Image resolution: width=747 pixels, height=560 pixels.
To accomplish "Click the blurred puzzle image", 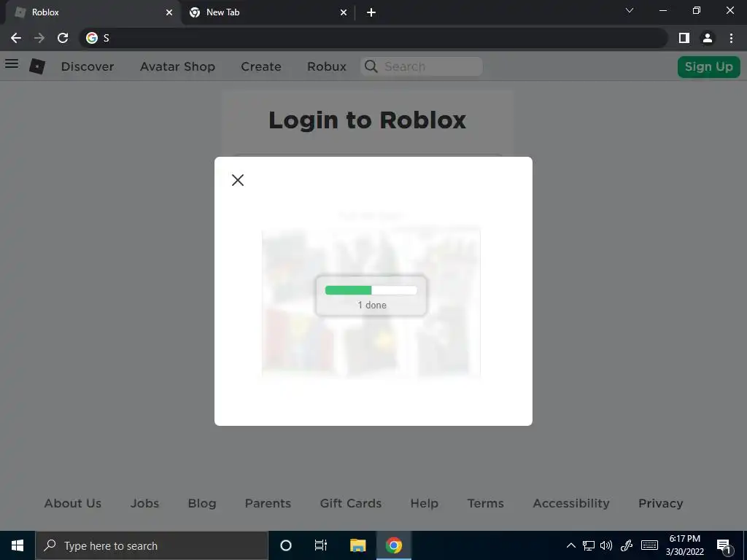I will (371, 303).
